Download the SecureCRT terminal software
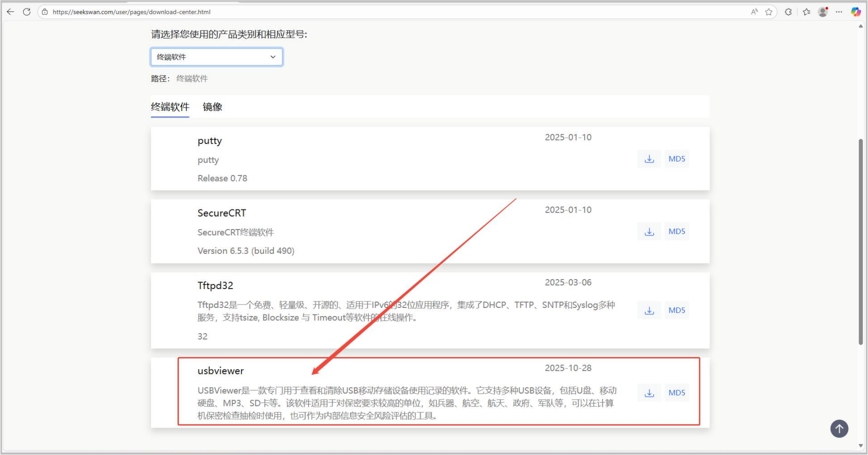 (648, 231)
